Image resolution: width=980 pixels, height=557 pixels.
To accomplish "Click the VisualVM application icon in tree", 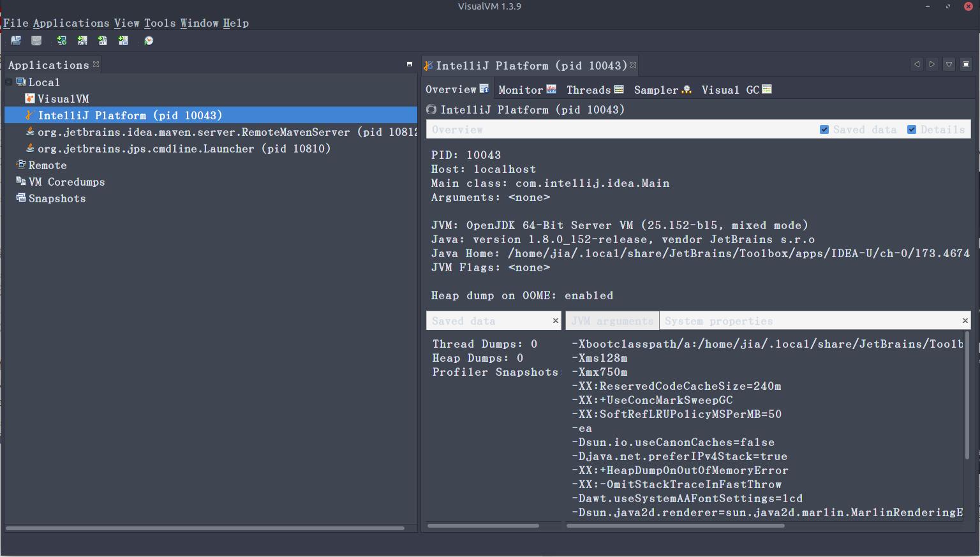I will [29, 98].
